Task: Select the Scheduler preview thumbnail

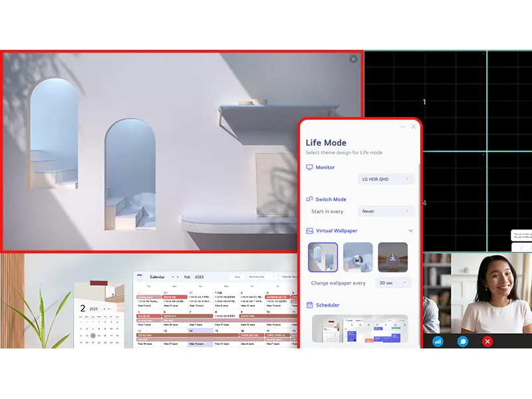Action: [360, 329]
